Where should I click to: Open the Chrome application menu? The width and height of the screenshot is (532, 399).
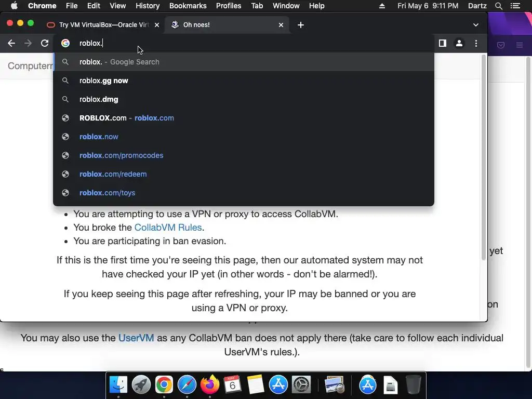42,6
